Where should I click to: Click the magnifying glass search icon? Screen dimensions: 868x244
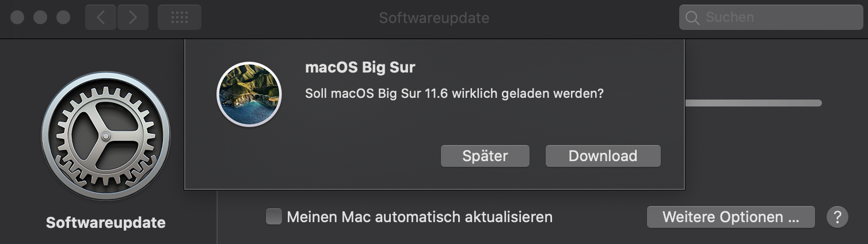click(692, 18)
